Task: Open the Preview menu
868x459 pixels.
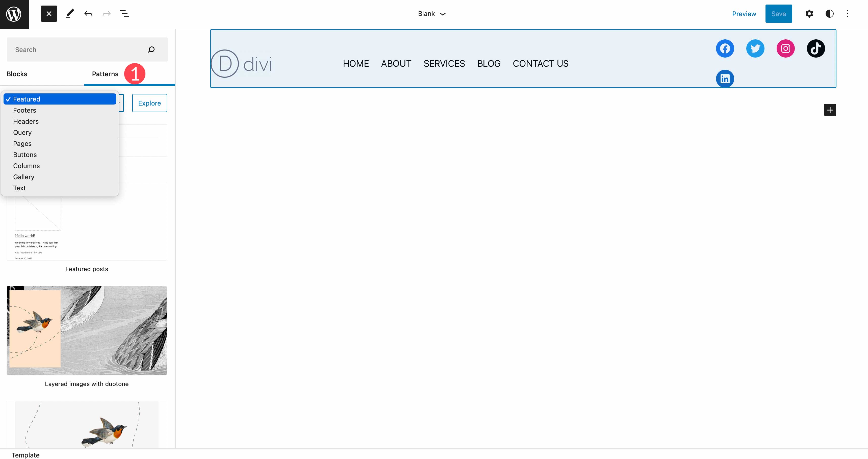Action: (744, 14)
